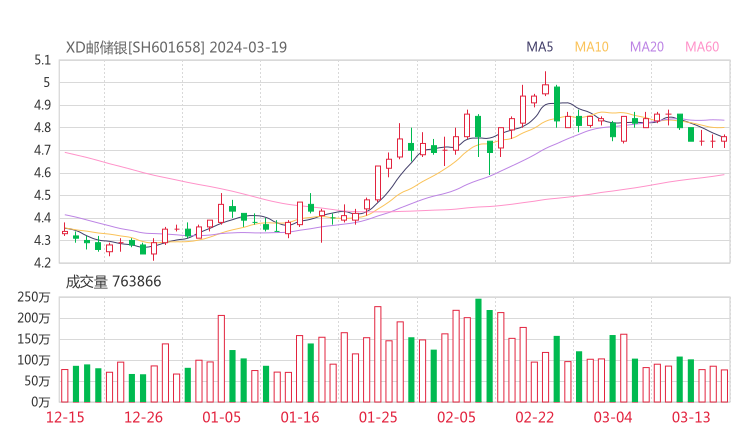Click the 01-16 date axis label

300,417
